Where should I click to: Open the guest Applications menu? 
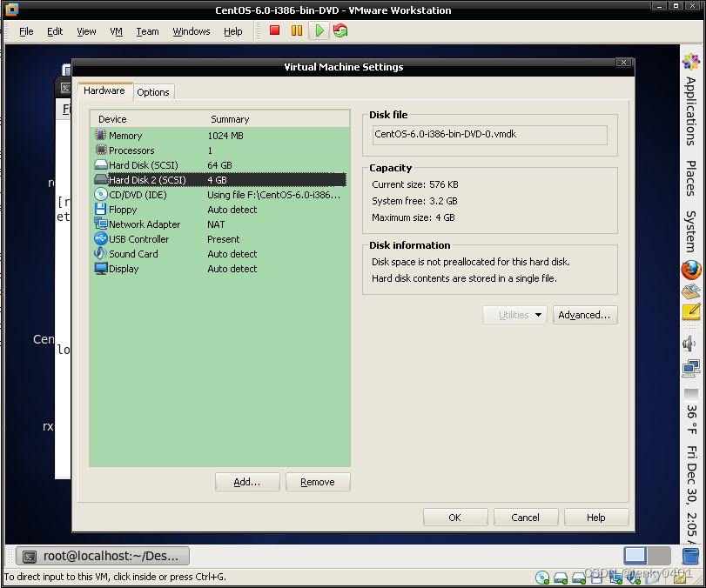click(x=691, y=111)
